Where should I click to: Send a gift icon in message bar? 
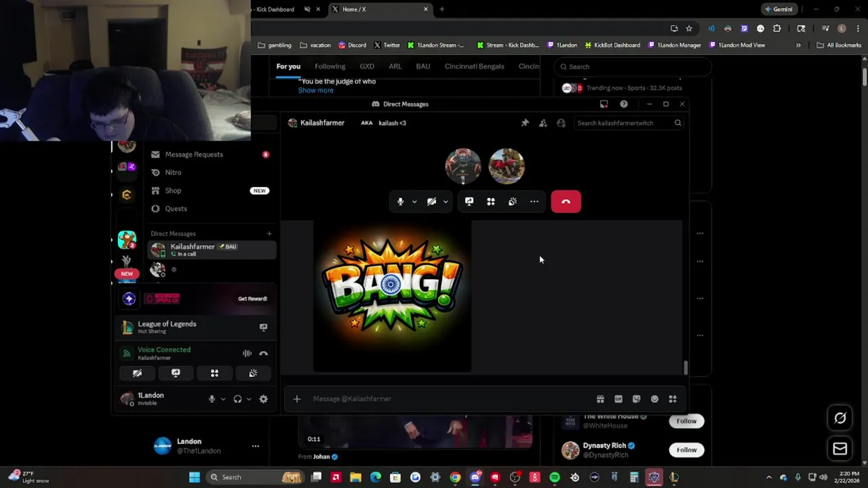pos(600,399)
